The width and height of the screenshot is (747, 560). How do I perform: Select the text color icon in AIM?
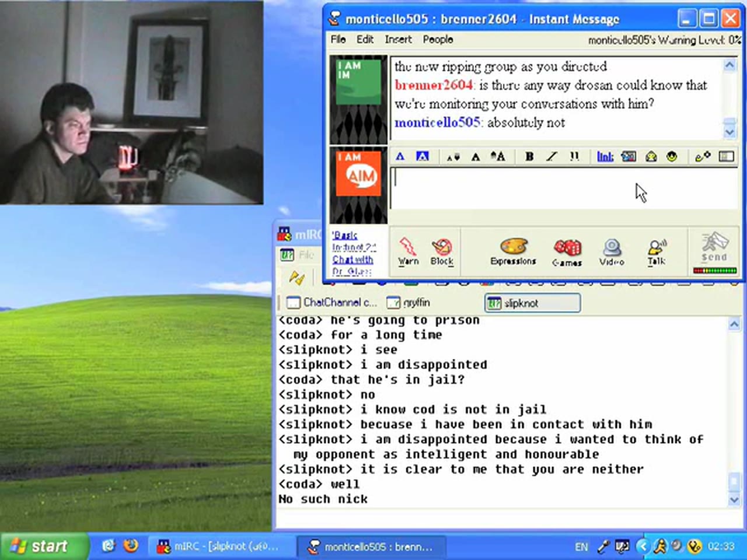coord(400,156)
